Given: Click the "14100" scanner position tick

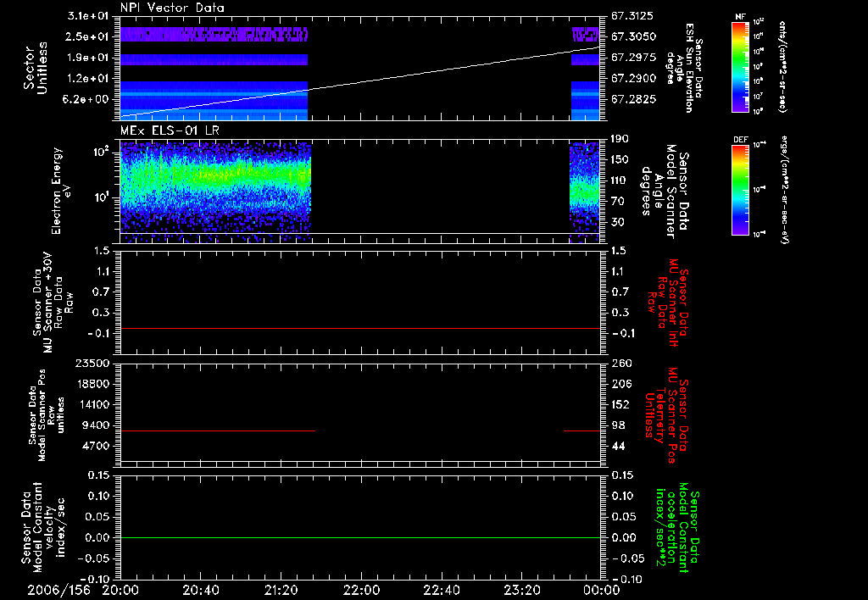Looking at the screenshot, I should coord(93,404).
